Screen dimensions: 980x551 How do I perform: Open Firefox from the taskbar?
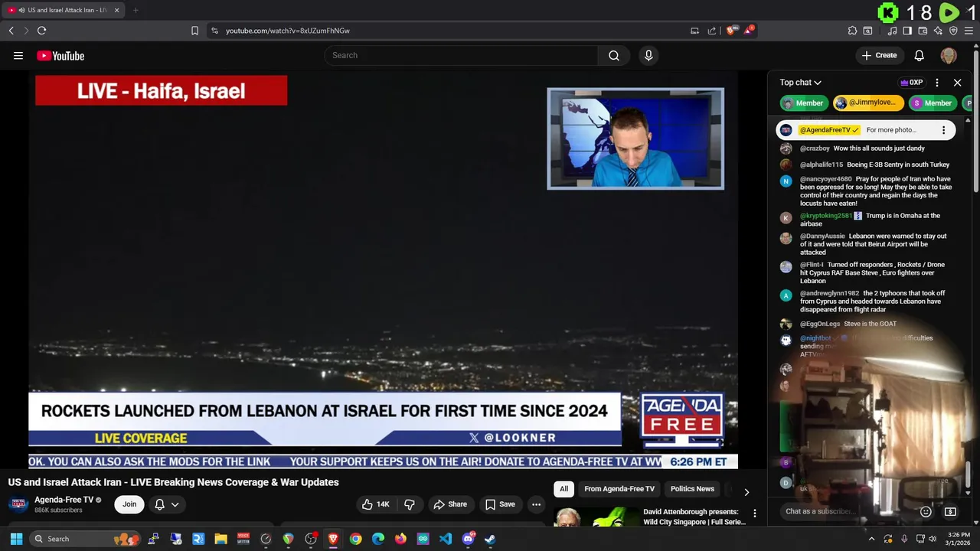coord(400,539)
